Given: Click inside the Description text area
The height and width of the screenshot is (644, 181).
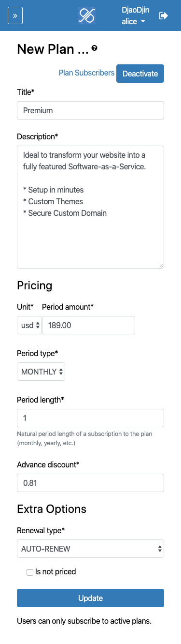Looking at the screenshot, I should pos(90,207).
